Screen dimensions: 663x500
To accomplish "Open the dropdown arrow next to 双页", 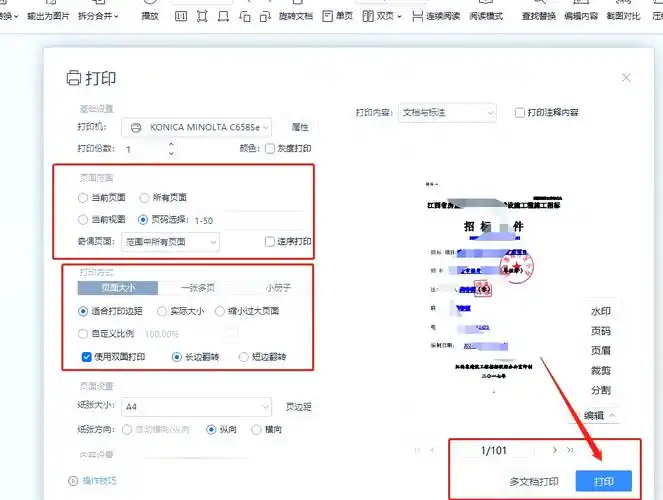I will [x=399, y=17].
